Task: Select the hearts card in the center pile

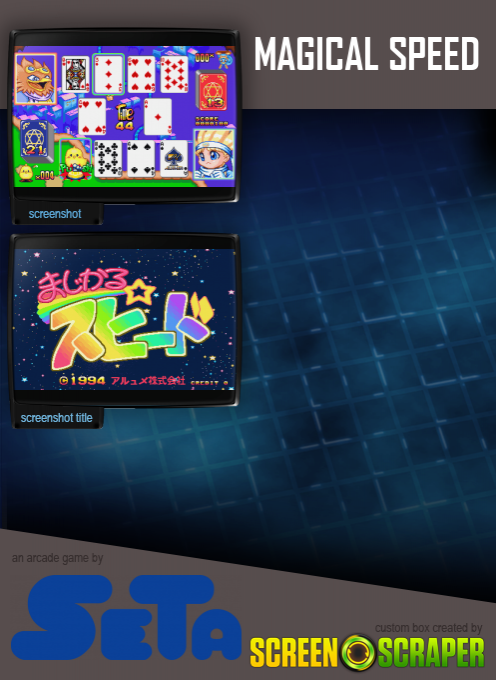Action: pos(92,117)
